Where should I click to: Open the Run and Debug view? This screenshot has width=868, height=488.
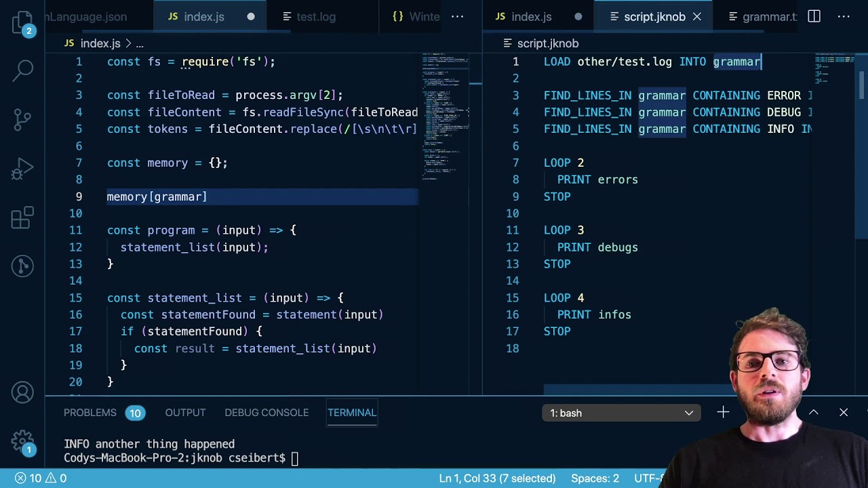22,169
